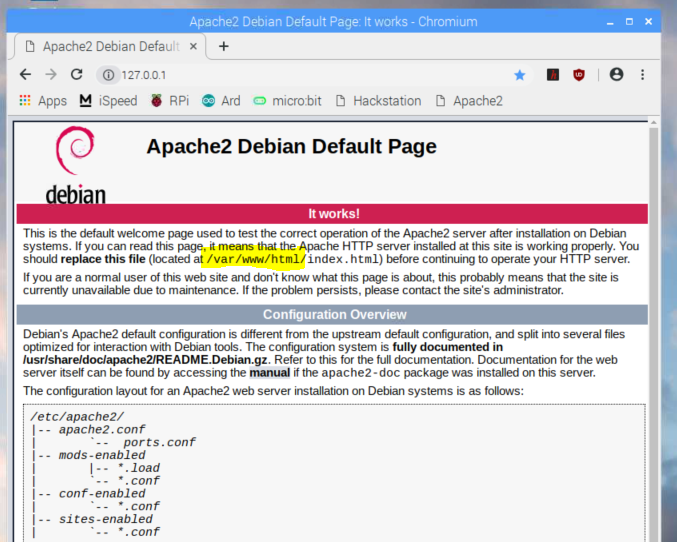Close the Apache2 Debian Default tab
The width and height of the screenshot is (677, 542).
[x=193, y=46]
